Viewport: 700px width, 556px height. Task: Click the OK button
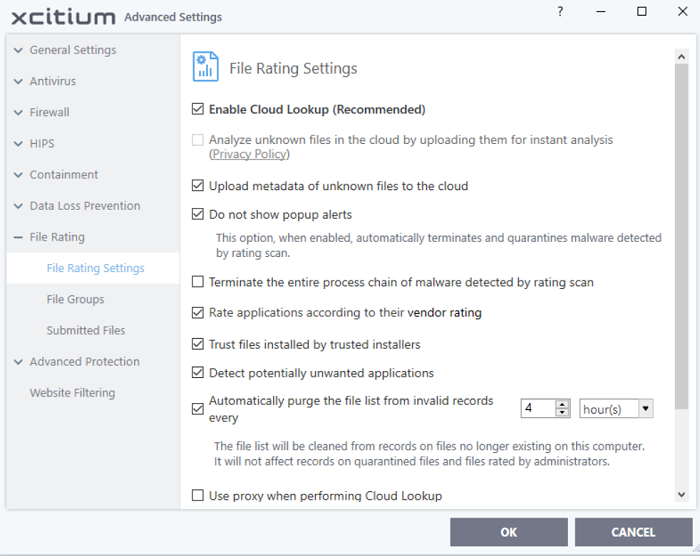click(509, 532)
